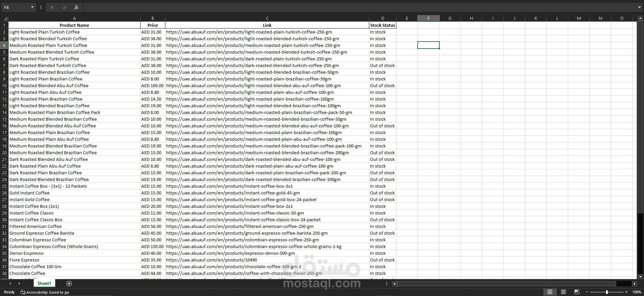Open the instant-coffee-box-3x1 link

(229, 186)
